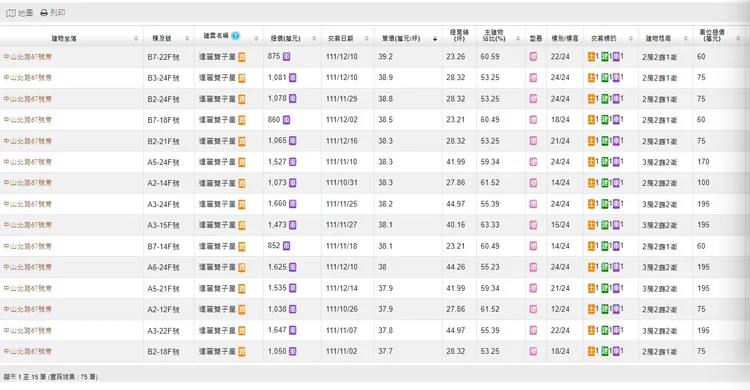Viewport: 750px width, 390px height.
Task: Click the 列印 print button
Action: pos(53,13)
